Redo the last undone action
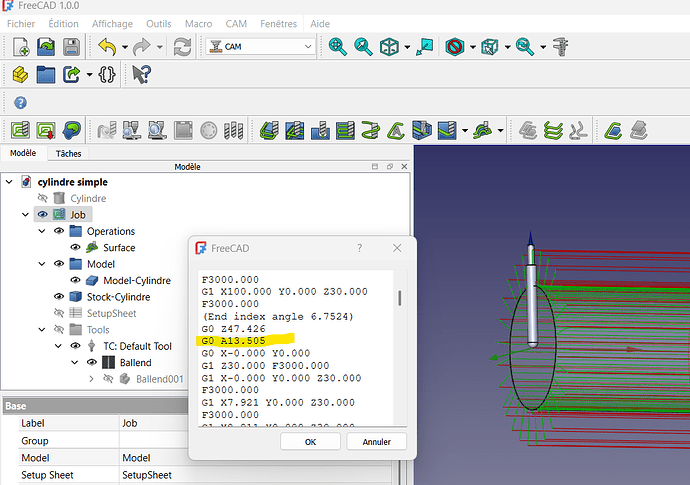The image size is (690, 485). point(142,47)
